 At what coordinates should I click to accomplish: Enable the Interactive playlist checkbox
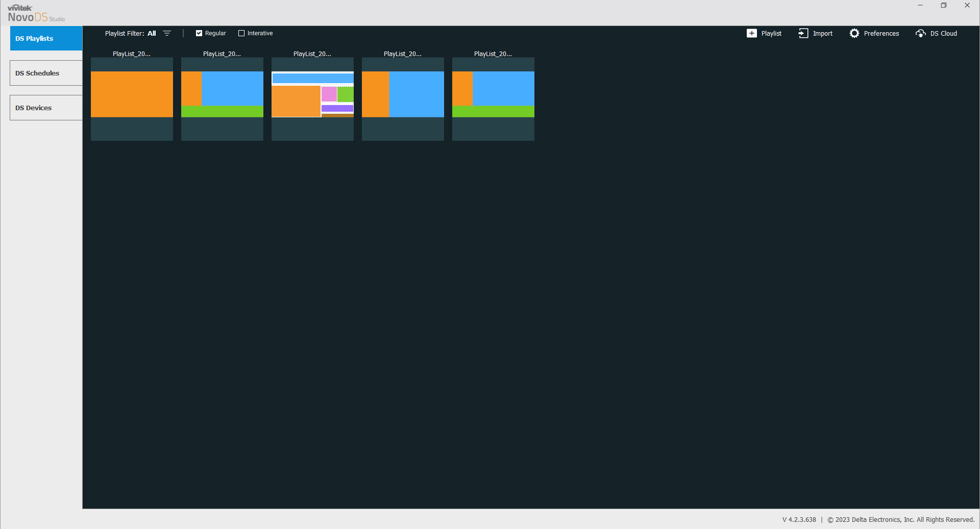(x=241, y=33)
